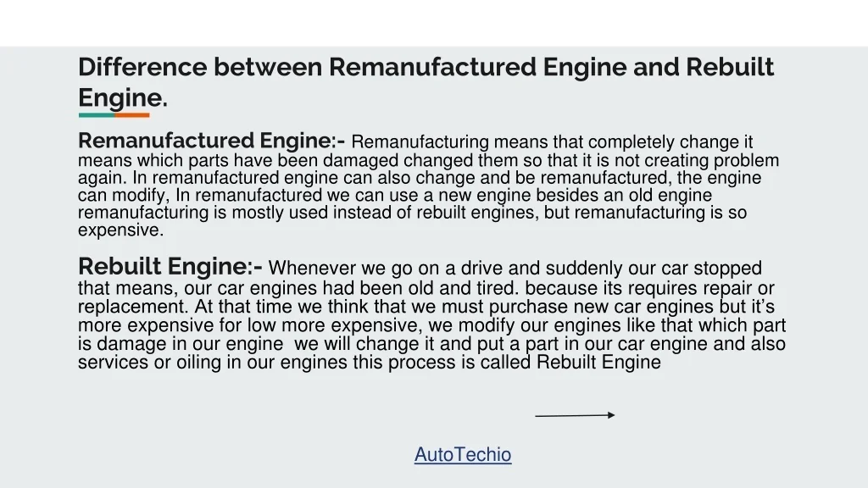This screenshot has height=488, width=868.
Task: Click the word "Engine." on the title's second line
Action: (x=123, y=97)
